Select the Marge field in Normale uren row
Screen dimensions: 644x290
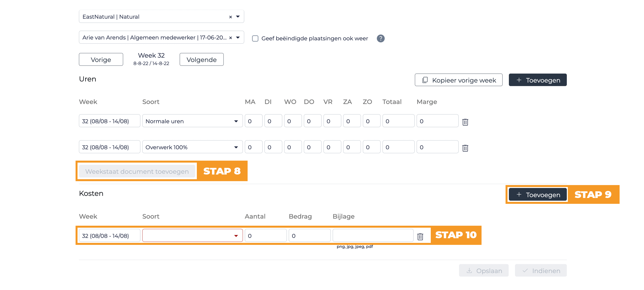[437, 121]
